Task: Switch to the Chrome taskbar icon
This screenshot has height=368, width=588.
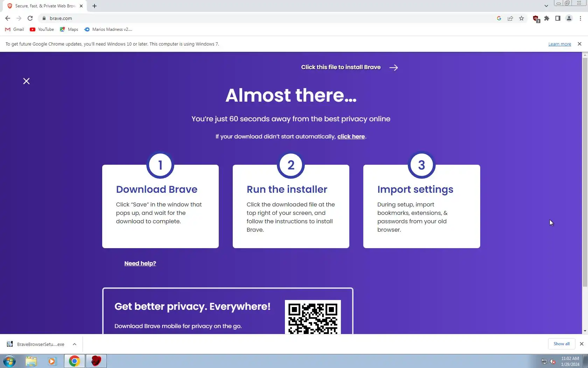Action: 74,361
